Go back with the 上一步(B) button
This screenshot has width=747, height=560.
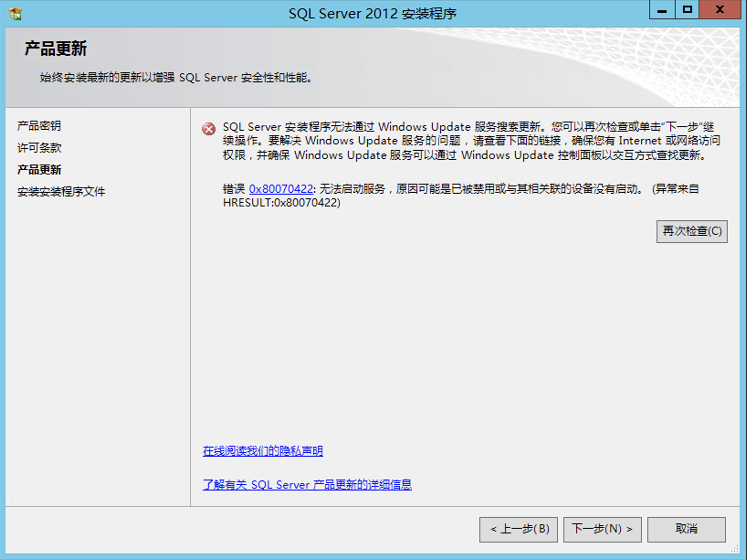(518, 529)
